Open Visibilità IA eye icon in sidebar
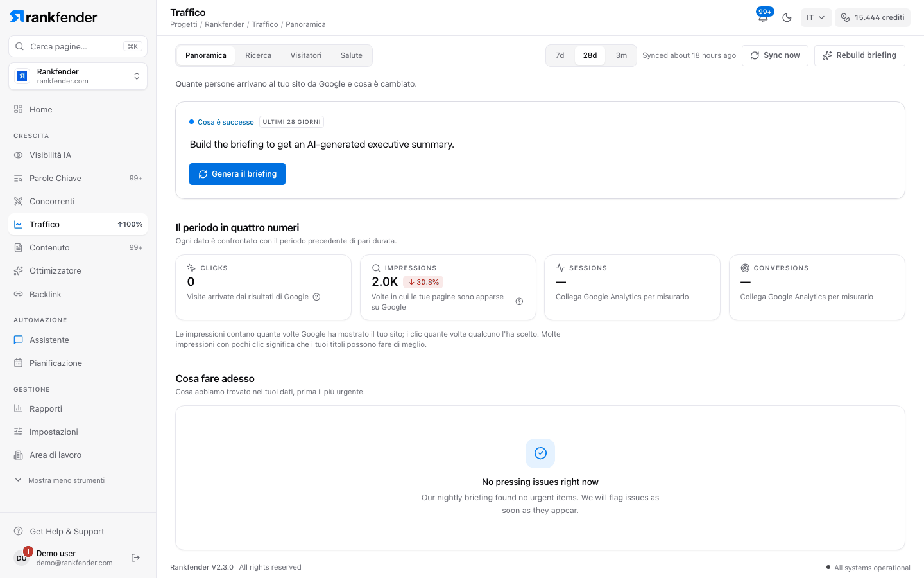 click(x=18, y=155)
